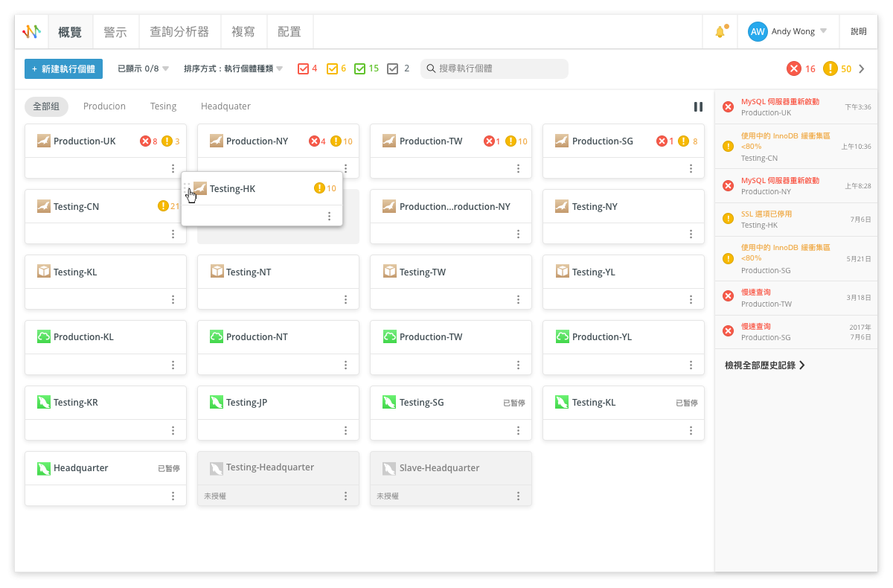Open the three-dot menu on Production-UK card
The width and height of the screenshot is (893, 588).
coord(173,169)
